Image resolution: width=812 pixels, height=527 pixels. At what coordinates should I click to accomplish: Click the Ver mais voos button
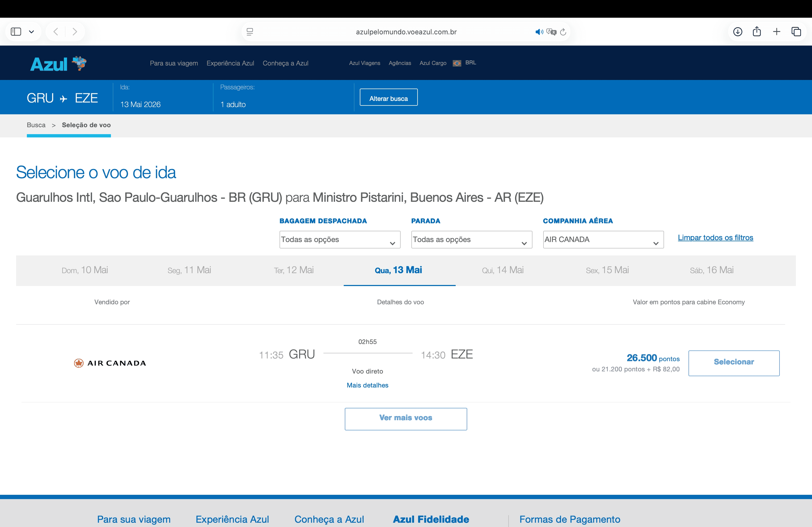pos(406,419)
